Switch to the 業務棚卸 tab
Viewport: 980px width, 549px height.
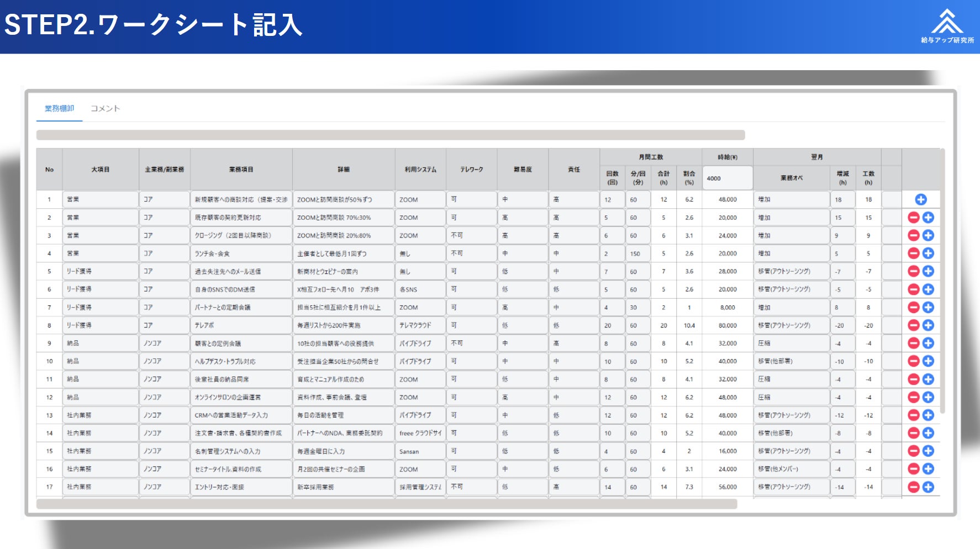pyautogui.click(x=59, y=108)
